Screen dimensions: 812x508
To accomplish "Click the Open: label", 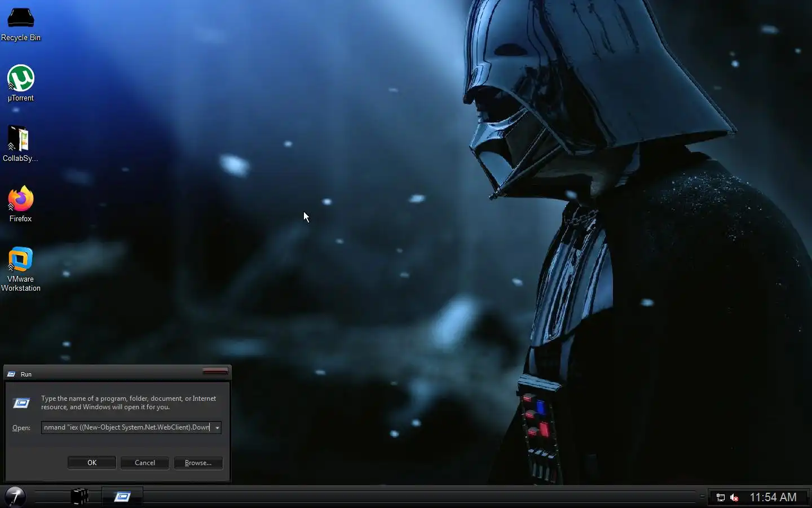I will click(21, 428).
